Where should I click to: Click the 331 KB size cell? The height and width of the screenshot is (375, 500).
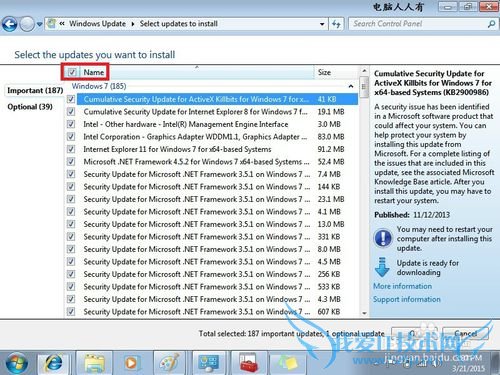[x=329, y=237]
